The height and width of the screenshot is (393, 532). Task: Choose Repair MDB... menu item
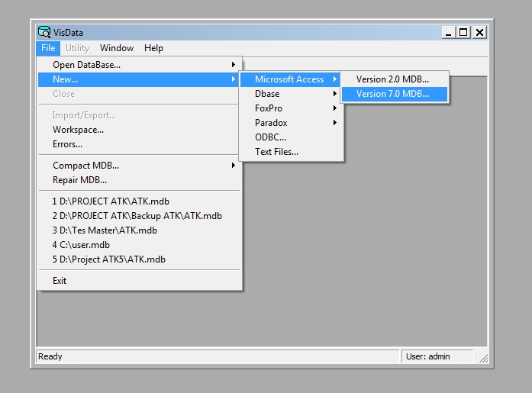tap(140, 180)
